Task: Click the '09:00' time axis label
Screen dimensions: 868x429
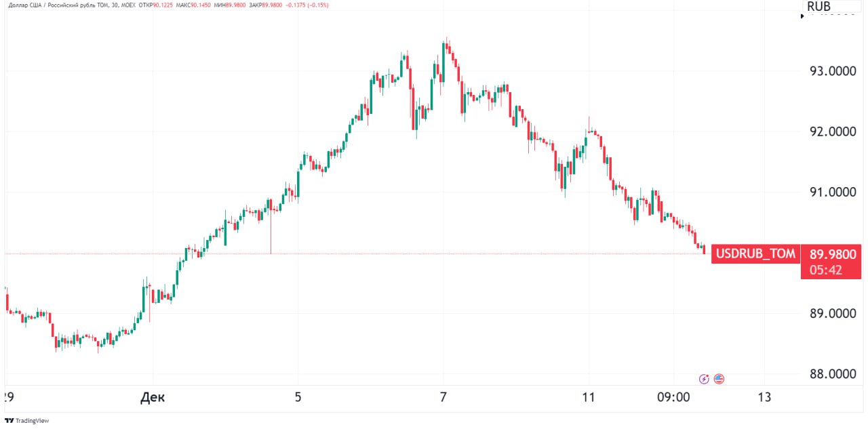Action: [x=673, y=397]
